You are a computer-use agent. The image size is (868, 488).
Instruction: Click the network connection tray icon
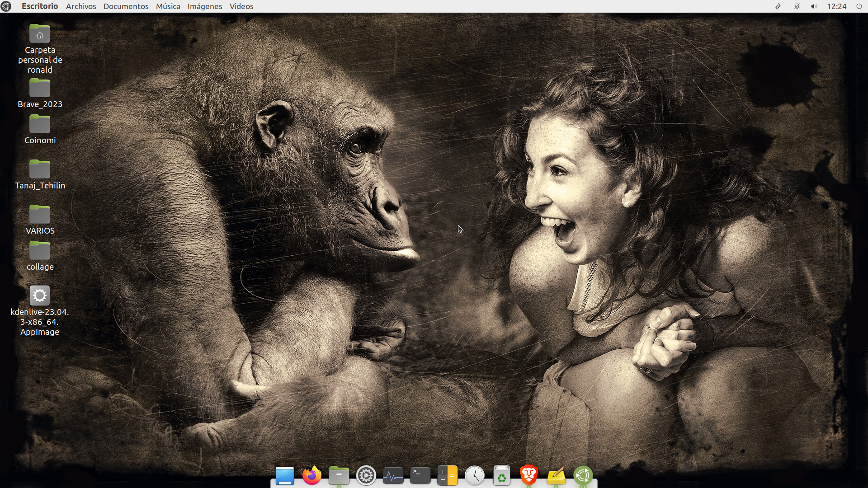click(778, 6)
